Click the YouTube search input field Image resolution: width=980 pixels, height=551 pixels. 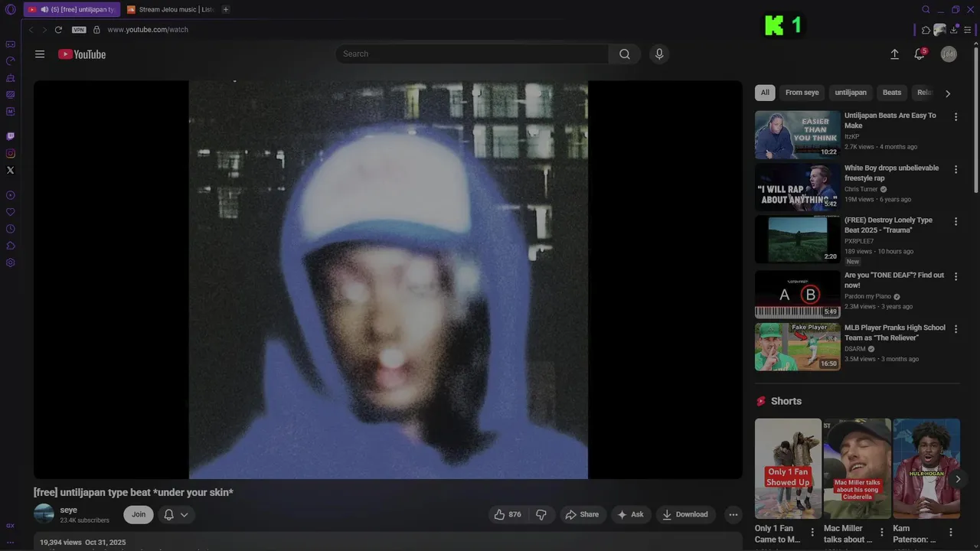click(x=472, y=54)
